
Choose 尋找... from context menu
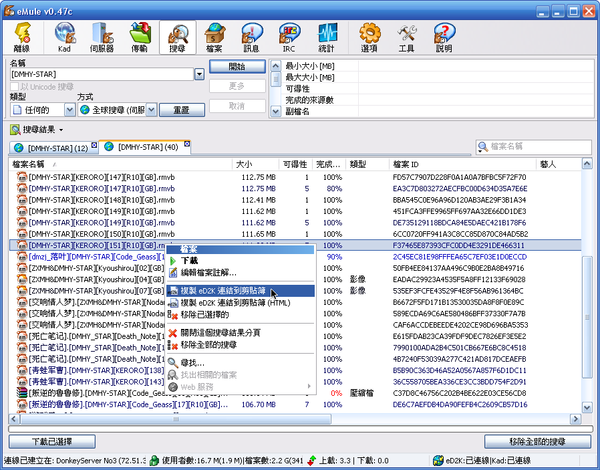click(x=240, y=363)
